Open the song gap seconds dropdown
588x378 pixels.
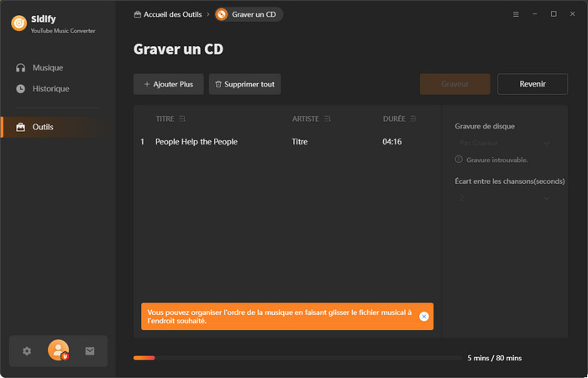tap(504, 197)
